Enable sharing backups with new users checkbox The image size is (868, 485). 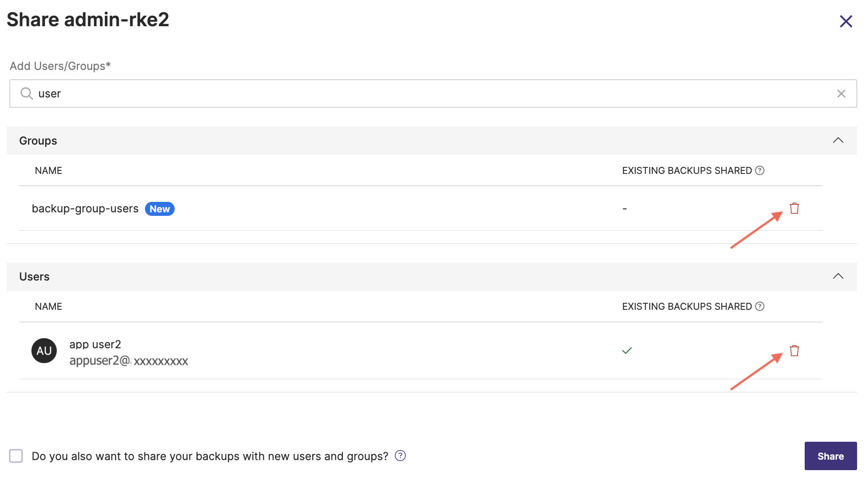click(x=16, y=456)
